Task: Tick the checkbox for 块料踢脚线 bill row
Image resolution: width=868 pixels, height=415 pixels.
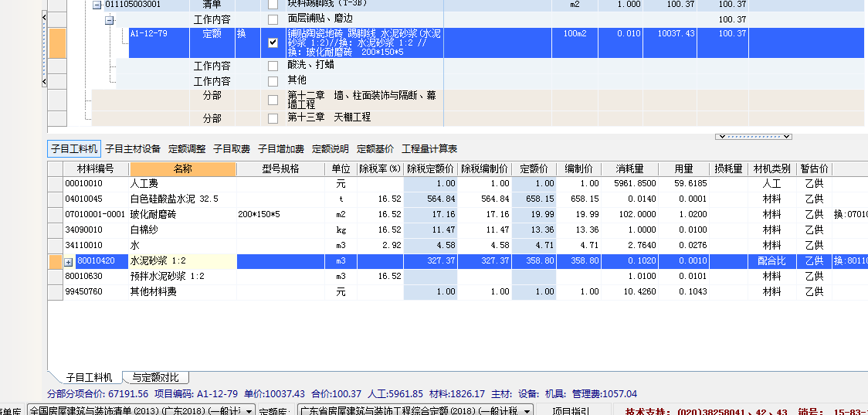Action: (273, 5)
